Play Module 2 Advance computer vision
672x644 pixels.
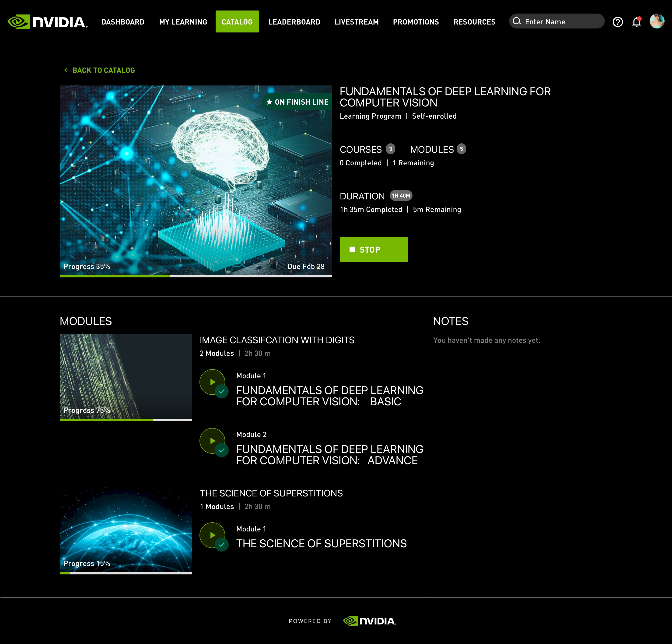tap(212, 441)
